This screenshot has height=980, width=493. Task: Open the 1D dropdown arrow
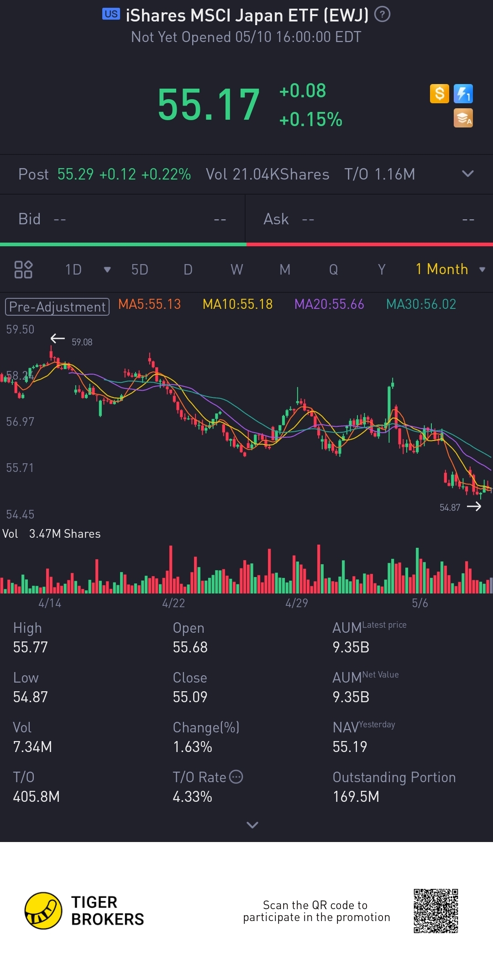(x=107, y=270)
